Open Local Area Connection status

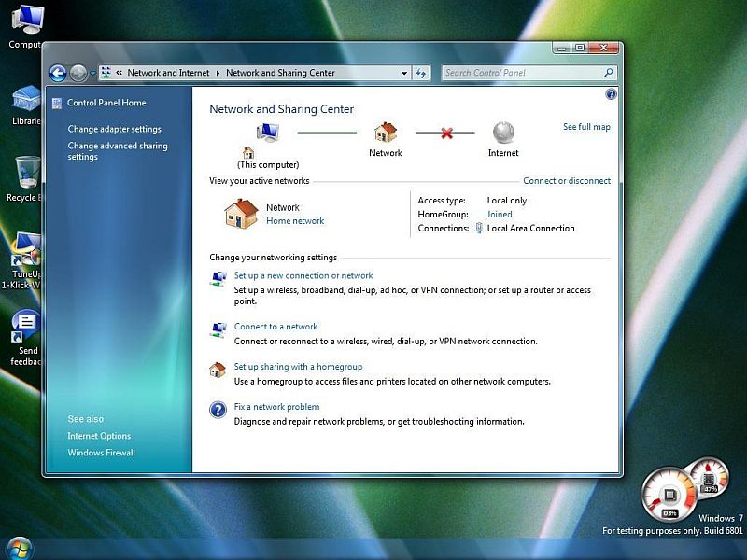point(530,228)
